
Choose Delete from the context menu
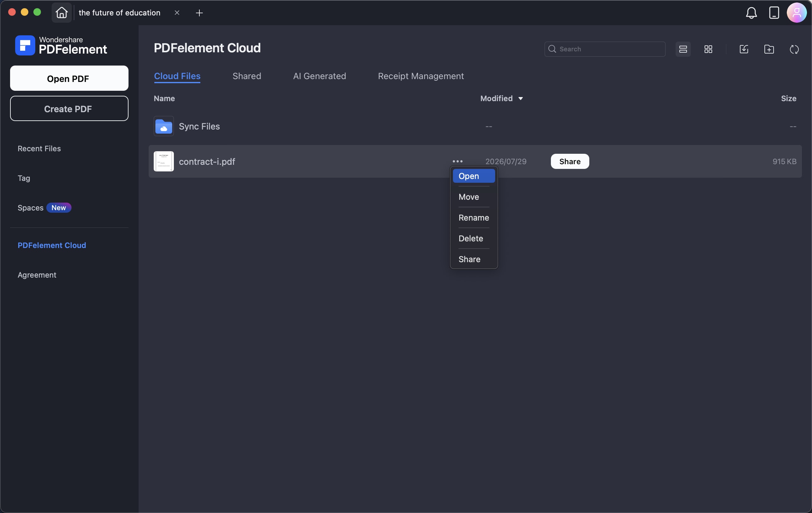pos(473,239)
